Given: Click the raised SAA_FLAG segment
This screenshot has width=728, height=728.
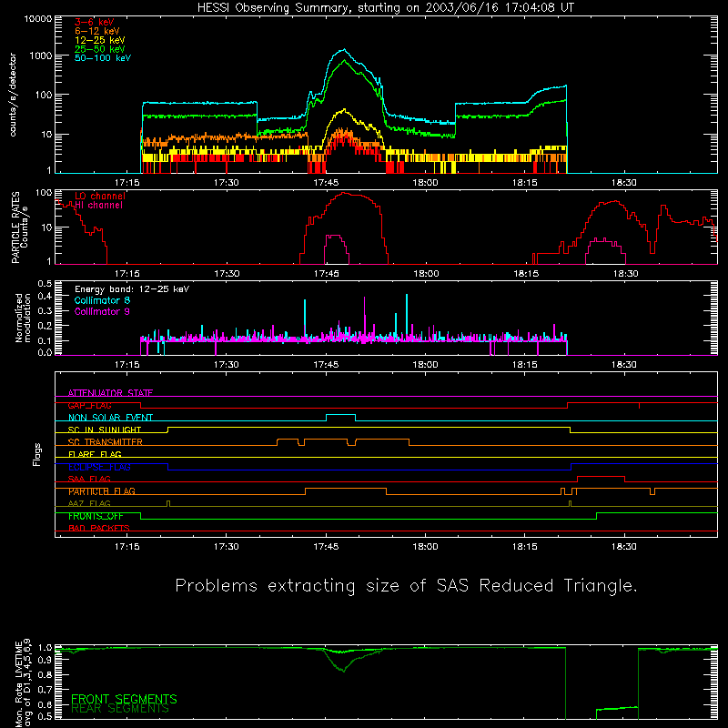Looking at the screenshot, I should pyautogui.click(x=601, y=476).
